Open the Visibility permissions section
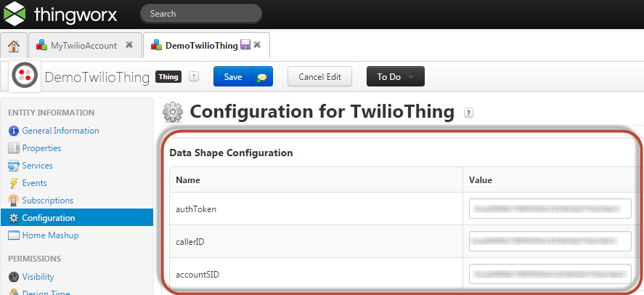Screen dimensions: 644x295 point(38,277)
